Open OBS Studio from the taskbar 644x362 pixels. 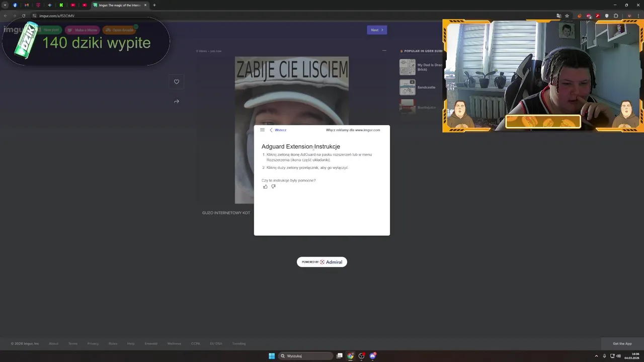point(361,356)
